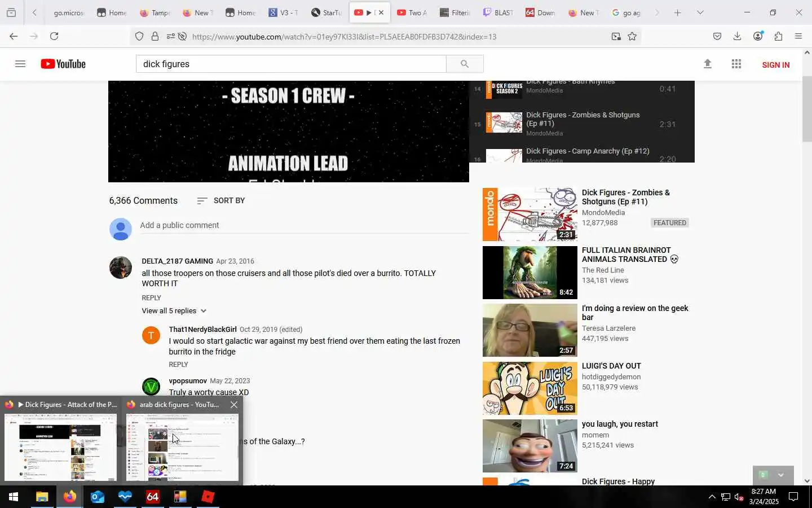Open The Red Line channel link
The width and height of the screenshot is (812, 508).
coord(603,270)
